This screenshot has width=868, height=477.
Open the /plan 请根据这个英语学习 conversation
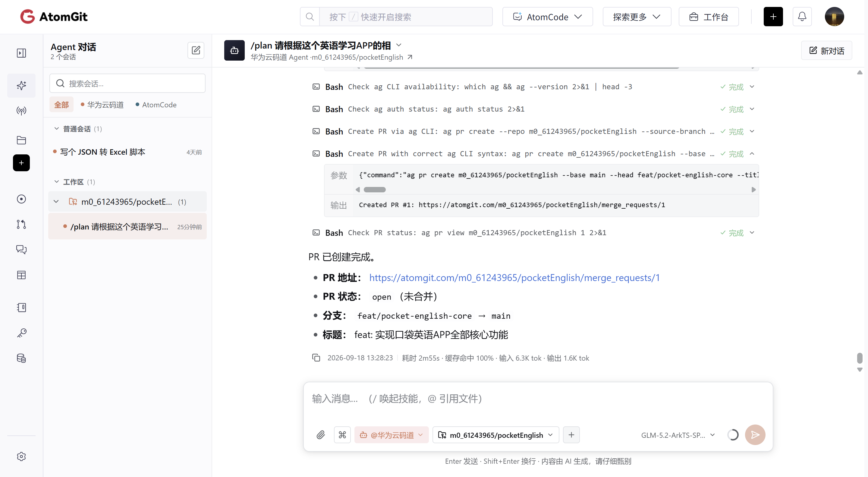127,226
